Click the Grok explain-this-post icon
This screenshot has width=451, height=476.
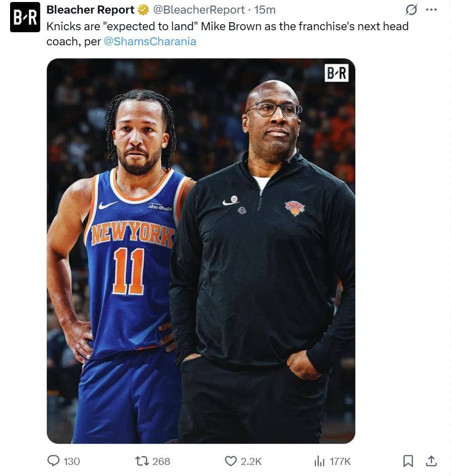[x=412, y=10]
